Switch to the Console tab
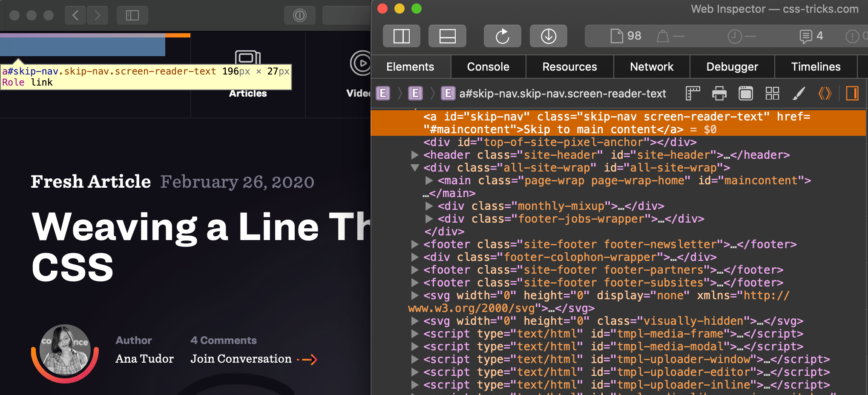 pos(488,67)
